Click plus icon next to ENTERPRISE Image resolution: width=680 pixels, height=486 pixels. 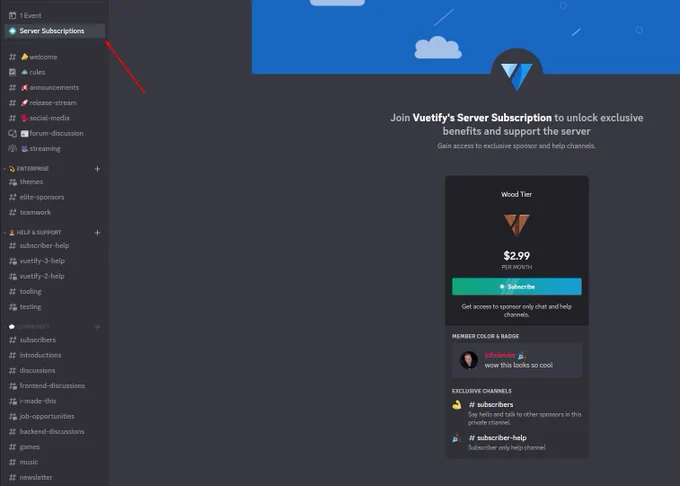pyautogui.click(x=98, y=169)
